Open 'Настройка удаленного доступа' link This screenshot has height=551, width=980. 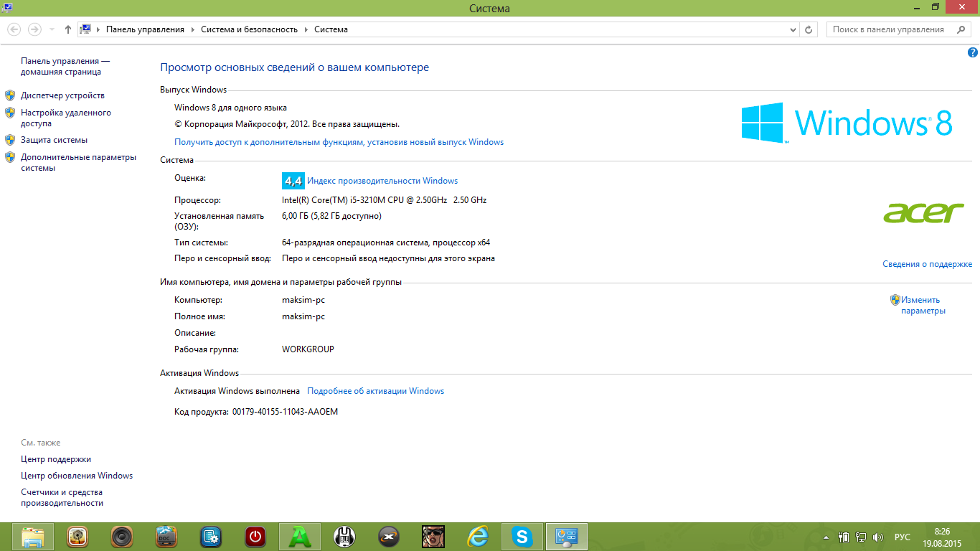[66, 118]
